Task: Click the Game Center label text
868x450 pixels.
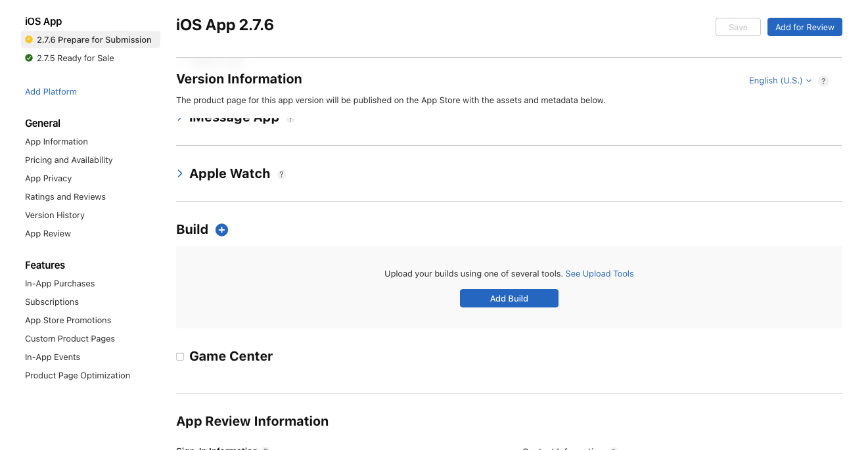Action: pos(231,357)
